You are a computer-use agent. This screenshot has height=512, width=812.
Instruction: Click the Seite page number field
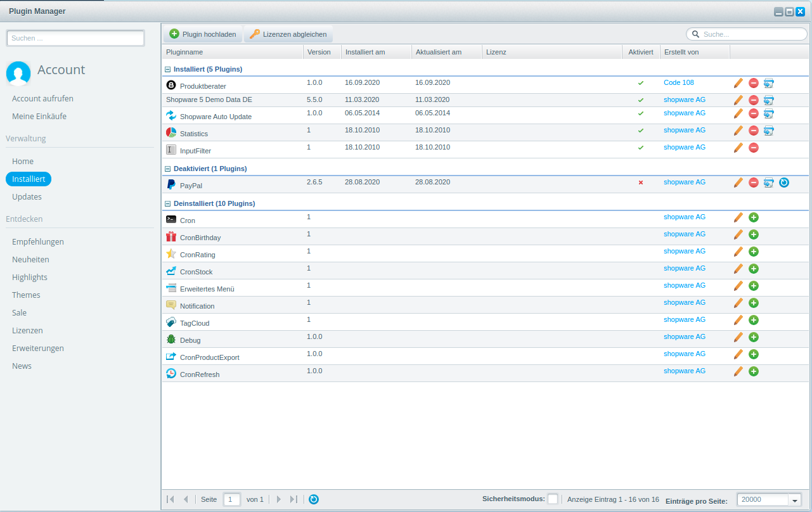232,499
